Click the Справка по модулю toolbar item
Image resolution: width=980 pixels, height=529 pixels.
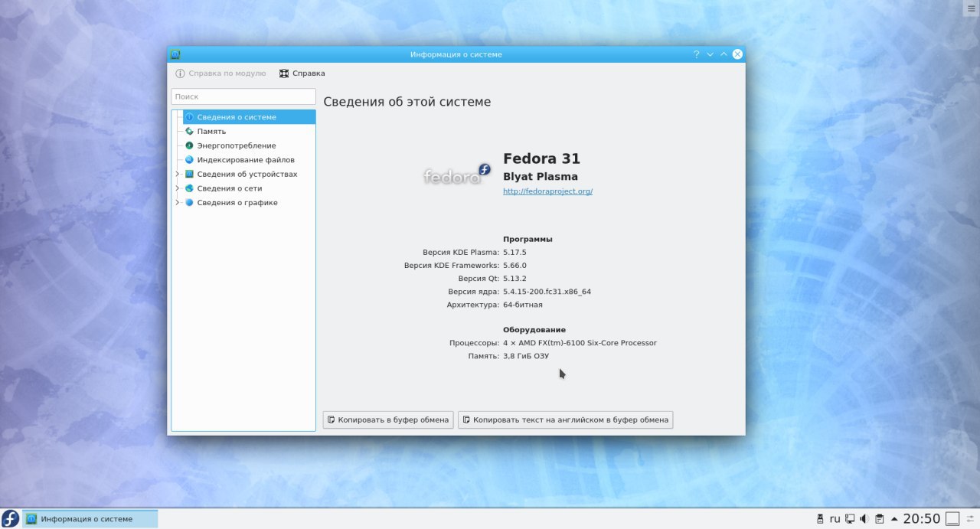[x=220, y=73]
